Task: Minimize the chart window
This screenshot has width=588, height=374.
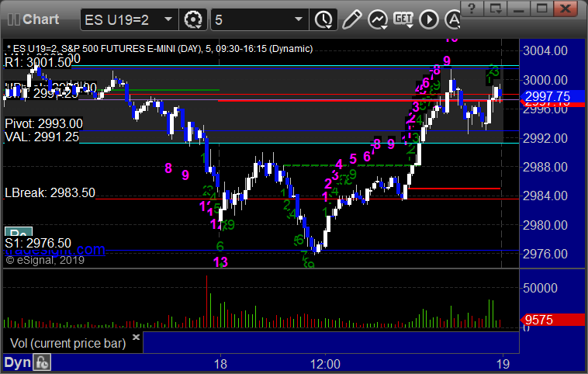Action: tap(518, 9)
